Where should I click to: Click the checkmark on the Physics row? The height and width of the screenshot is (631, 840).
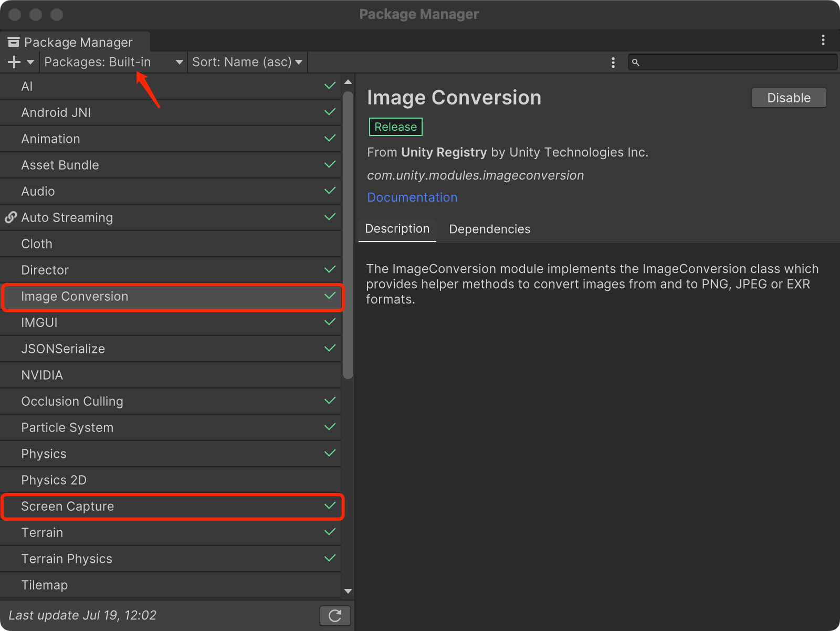tap(330, 454)
